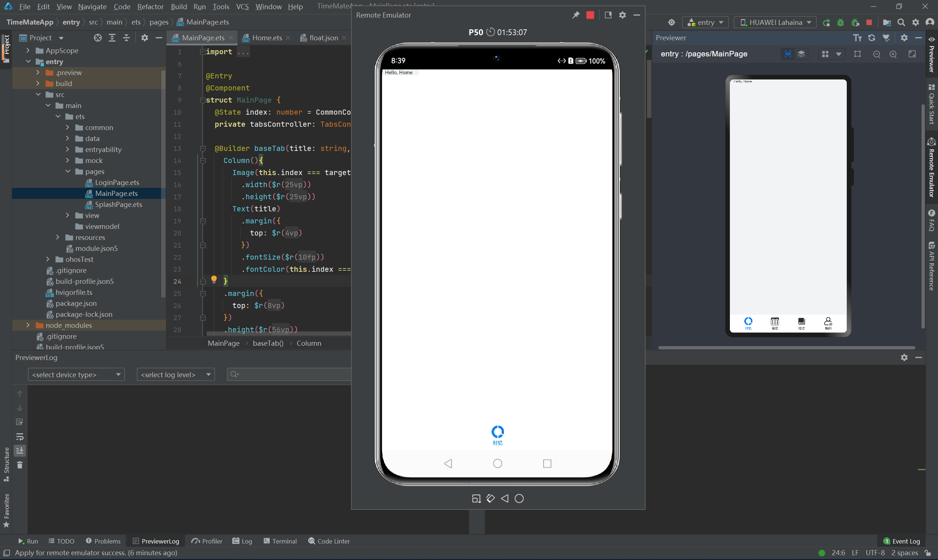Screen dimensions: 938x560
Task: Open the entry run configuration dropdown
Action: pos(705,23)
